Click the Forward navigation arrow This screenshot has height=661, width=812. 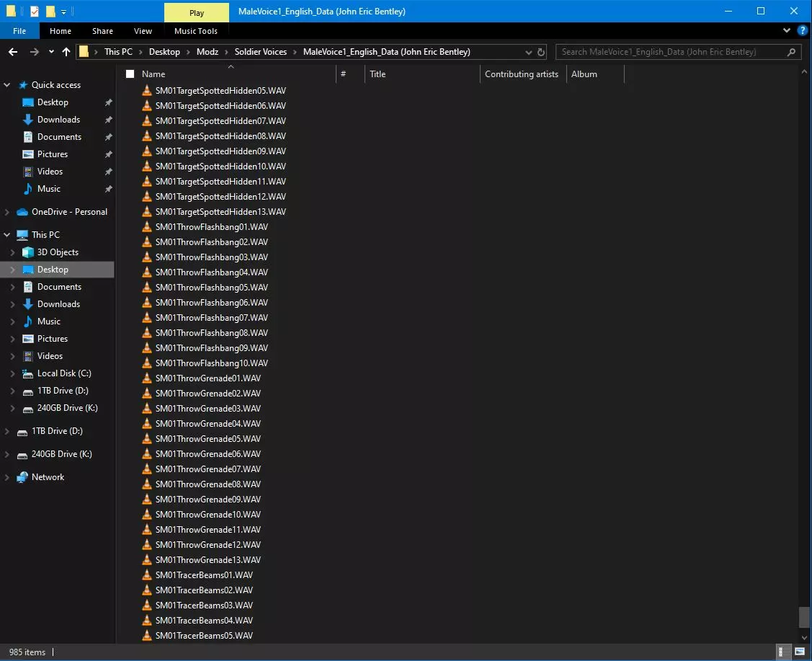pos(34,52)
